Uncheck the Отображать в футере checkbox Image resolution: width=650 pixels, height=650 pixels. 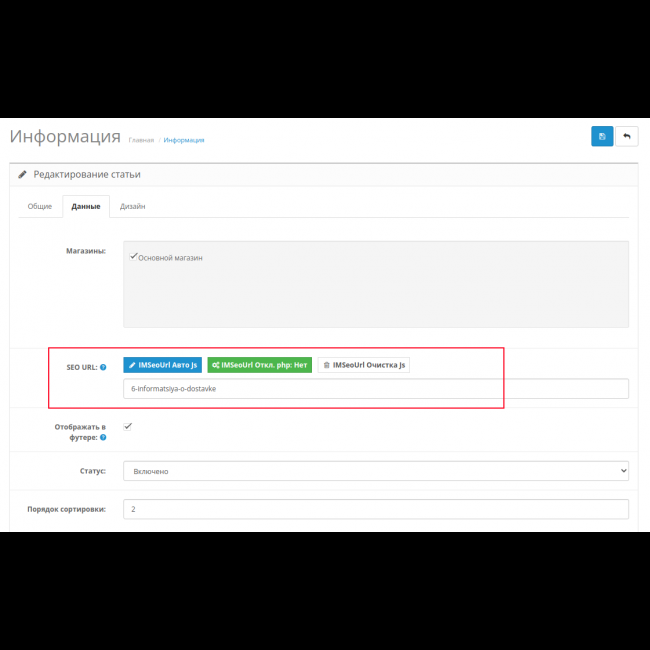pyautogui.click(x=127, y=427)
